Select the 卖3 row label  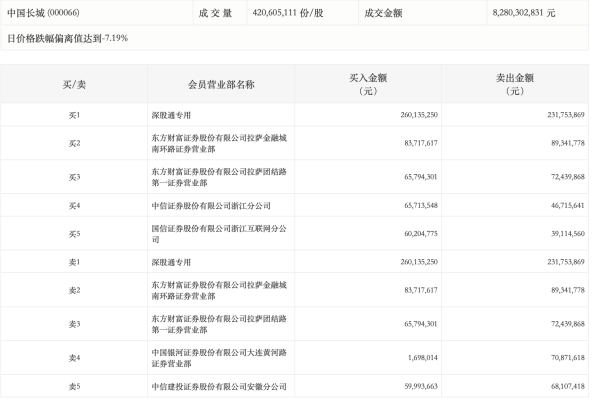74,324
